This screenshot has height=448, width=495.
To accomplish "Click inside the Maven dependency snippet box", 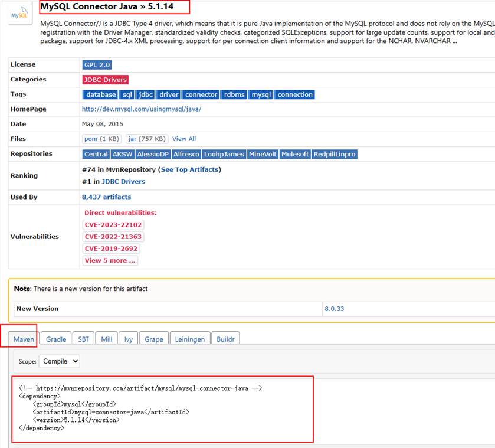I will click(163, 409).
